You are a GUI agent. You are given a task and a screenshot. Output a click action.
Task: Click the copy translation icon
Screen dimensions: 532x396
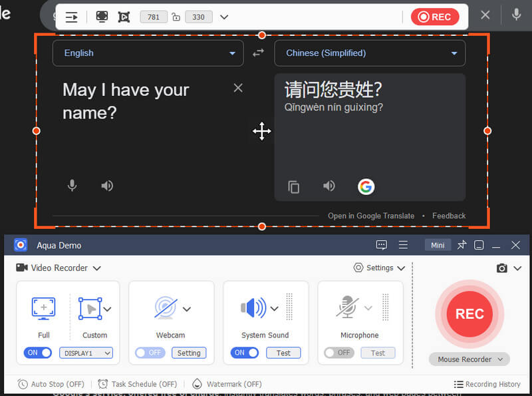click(x=294, y=187)
